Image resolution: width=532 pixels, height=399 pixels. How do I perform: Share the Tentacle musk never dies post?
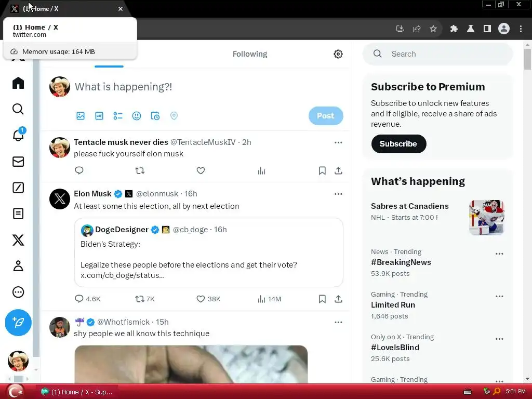pos(338,170)
